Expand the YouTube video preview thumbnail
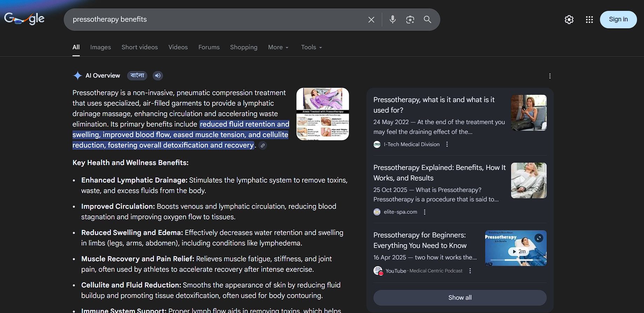The image size is (644, 313). [x=539, y=238]
